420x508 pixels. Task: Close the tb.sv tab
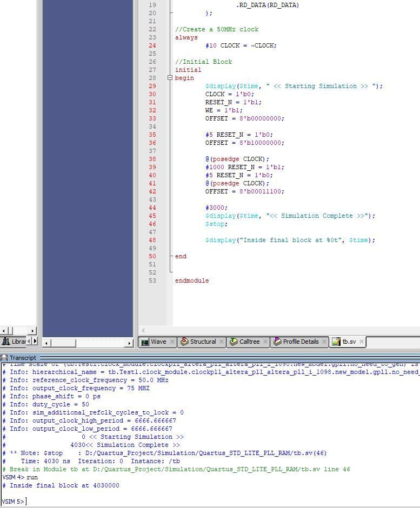pyautogui.click(x=361, y=342)
